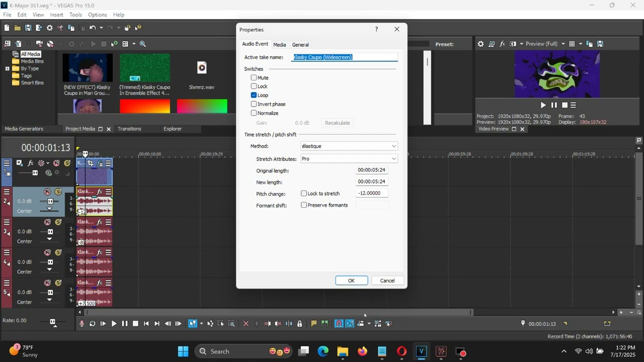Open the Project Media Views dropdown arrow
644x362 pixels.
pos(134,44)
